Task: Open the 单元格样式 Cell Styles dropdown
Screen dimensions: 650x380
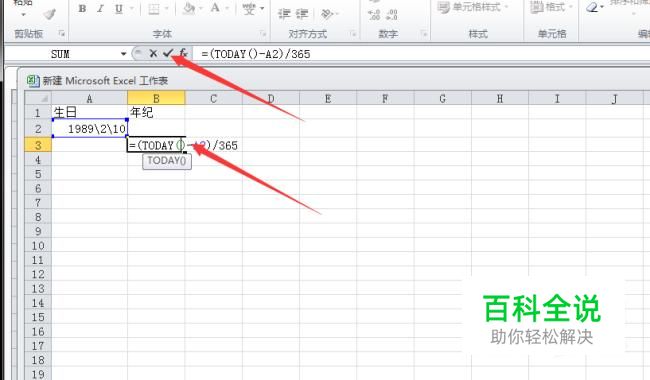Action: (x=474, y=7)
